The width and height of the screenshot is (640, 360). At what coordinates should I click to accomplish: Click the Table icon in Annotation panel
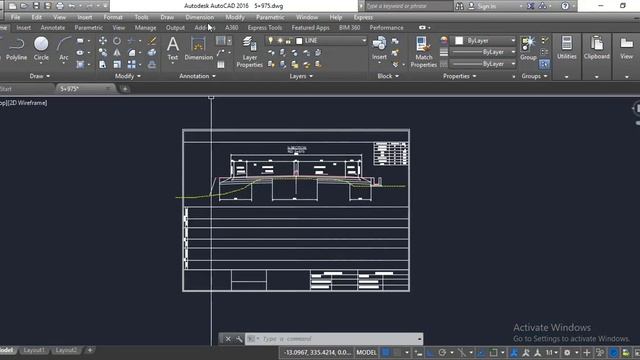point(220,64)
